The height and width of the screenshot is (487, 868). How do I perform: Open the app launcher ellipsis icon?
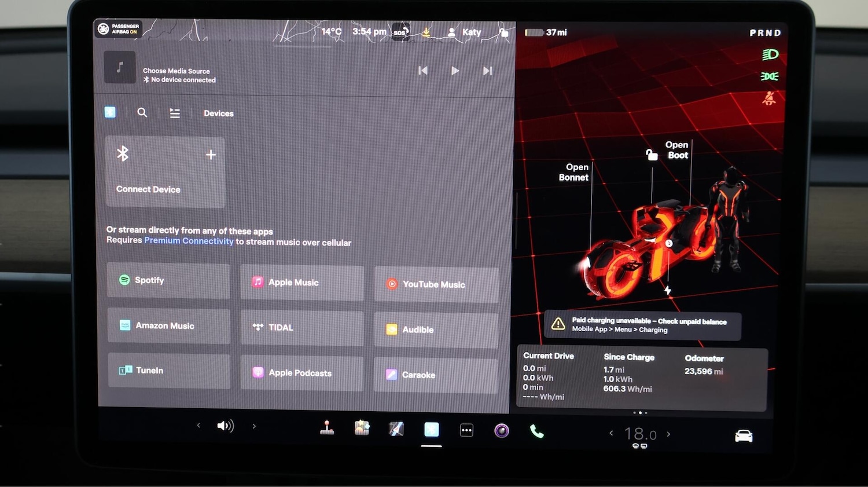coord(466,430)
